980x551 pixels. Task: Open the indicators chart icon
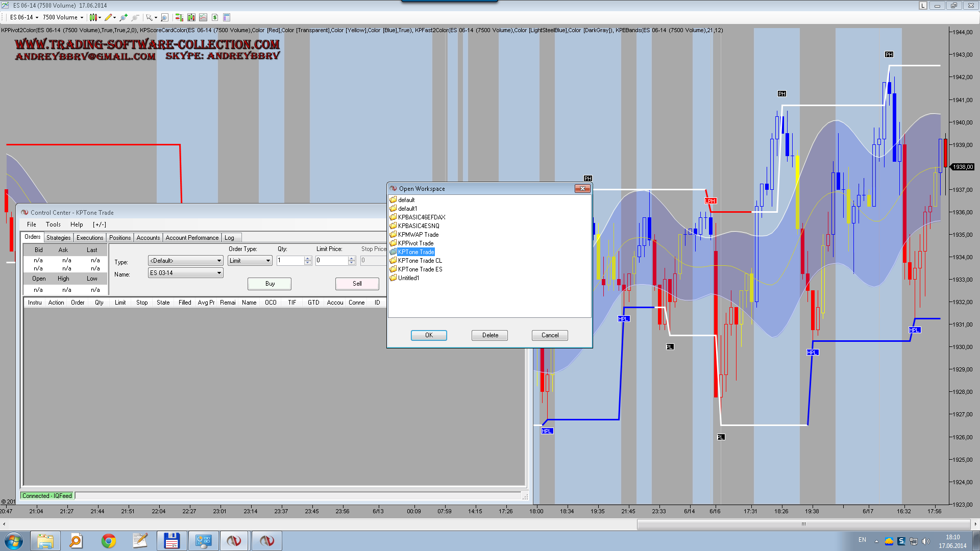pyautogui.click(x=203, y=17)
